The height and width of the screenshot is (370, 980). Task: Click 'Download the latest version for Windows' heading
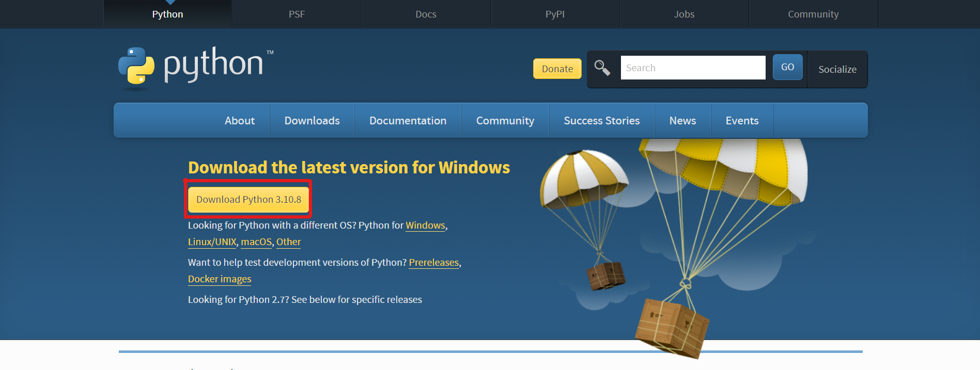tap(349, 168)
